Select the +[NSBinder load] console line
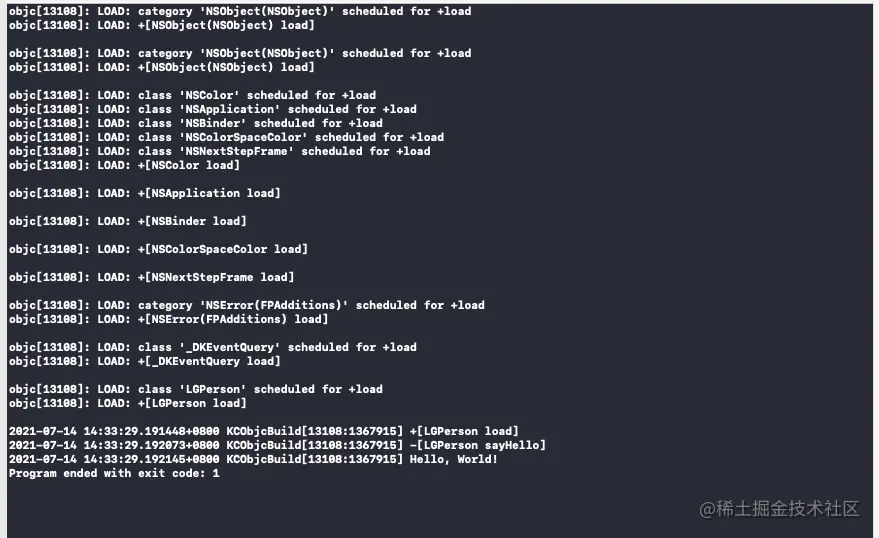 pos(127,221)
